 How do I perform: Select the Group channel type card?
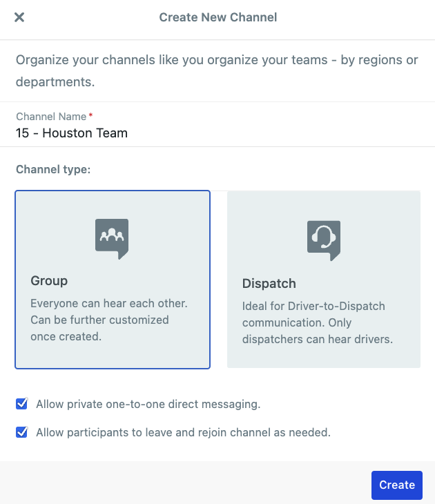113,280
